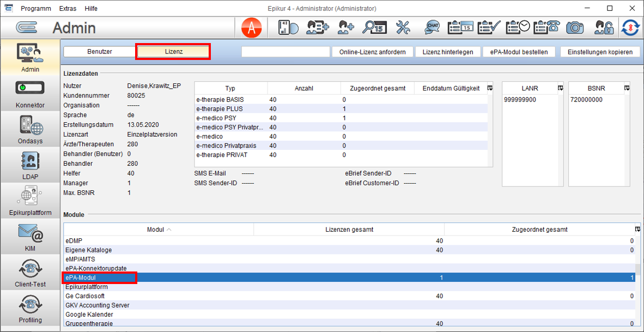The image size is (644, 332).
Task: Click the patient list add icon
Action: (318, 27)
